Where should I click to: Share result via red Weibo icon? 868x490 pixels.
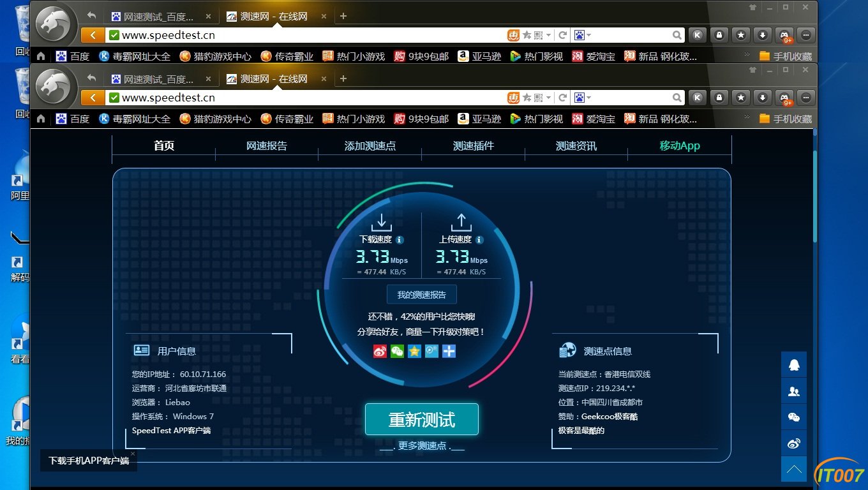380,351
